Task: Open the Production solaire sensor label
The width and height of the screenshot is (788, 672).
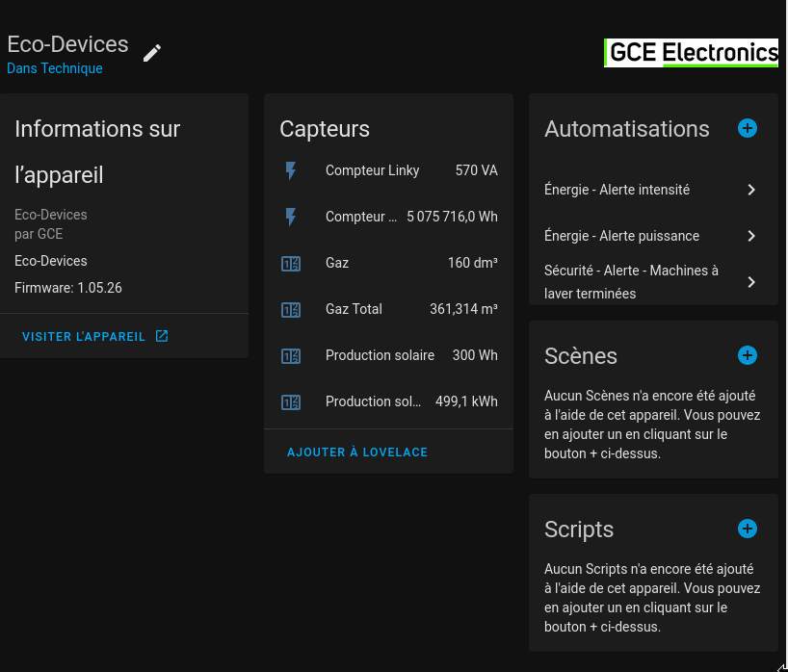Action: (380, 355)
